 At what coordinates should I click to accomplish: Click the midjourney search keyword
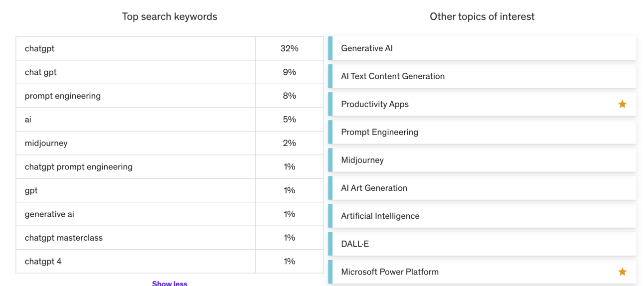tap(46, 143)
